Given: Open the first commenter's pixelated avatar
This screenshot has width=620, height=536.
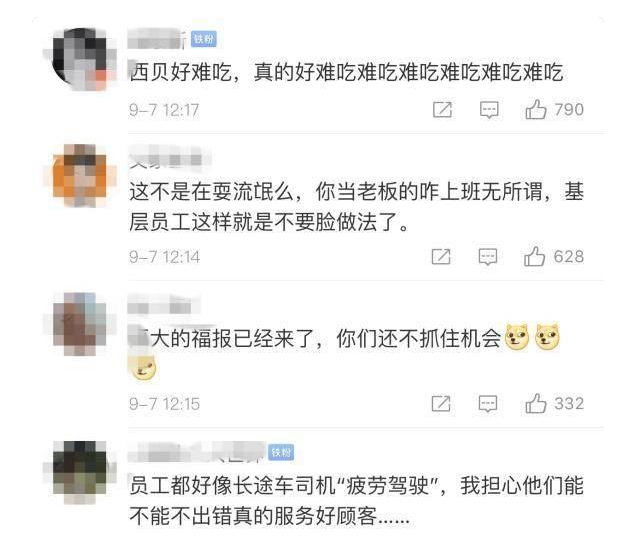Looking at the screenshot, I should (80, 59).
